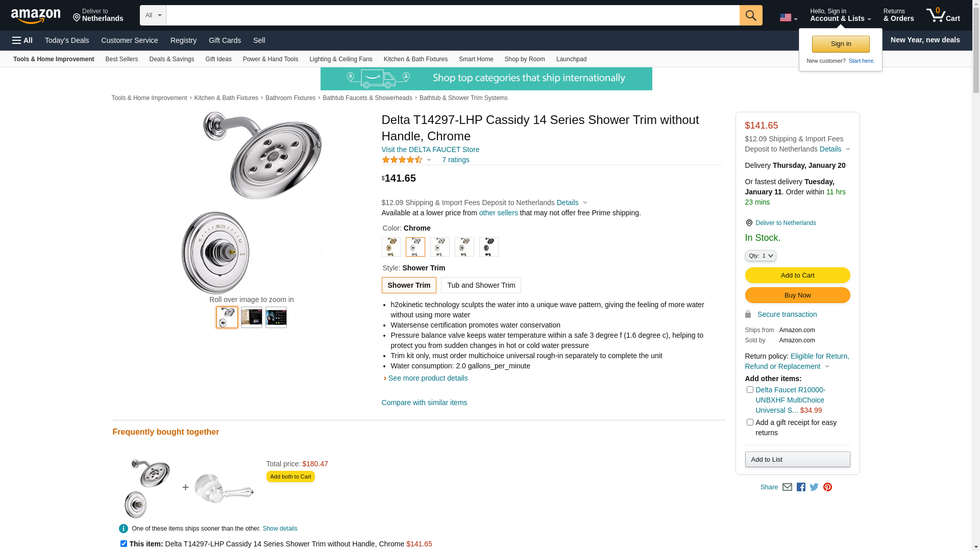
Task: Click inside the Amazon search field
Action: point(452,15)
